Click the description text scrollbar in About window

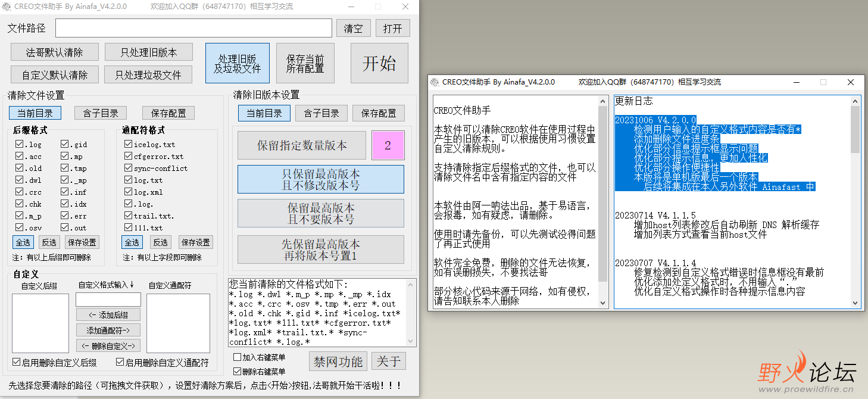(604, 202)
